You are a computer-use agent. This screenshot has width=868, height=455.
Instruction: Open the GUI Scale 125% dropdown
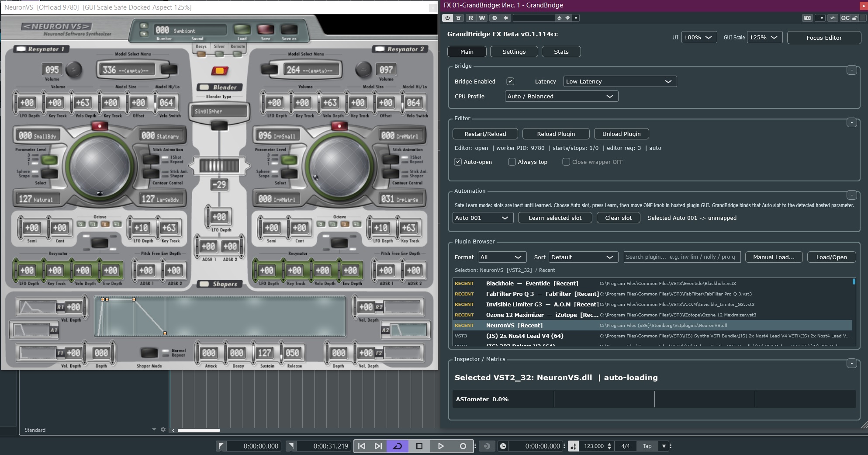(764, 38)
